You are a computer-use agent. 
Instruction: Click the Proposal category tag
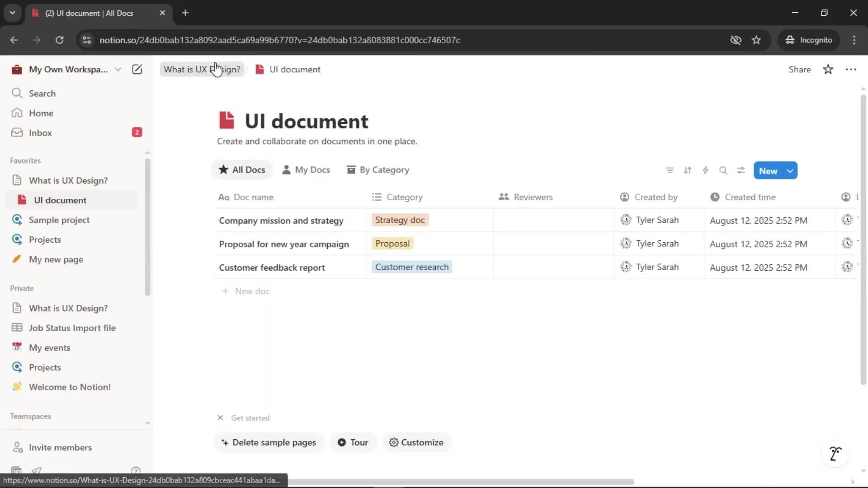pos(392,244)
